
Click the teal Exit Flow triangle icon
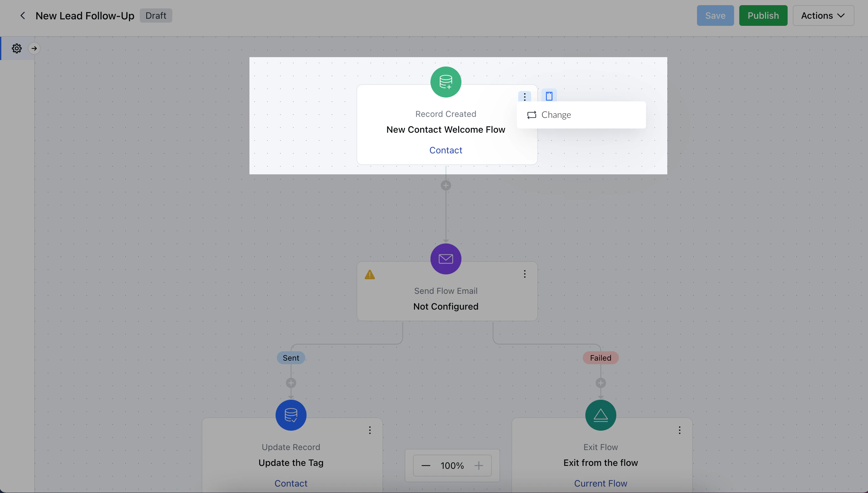[x=600, y=415]
